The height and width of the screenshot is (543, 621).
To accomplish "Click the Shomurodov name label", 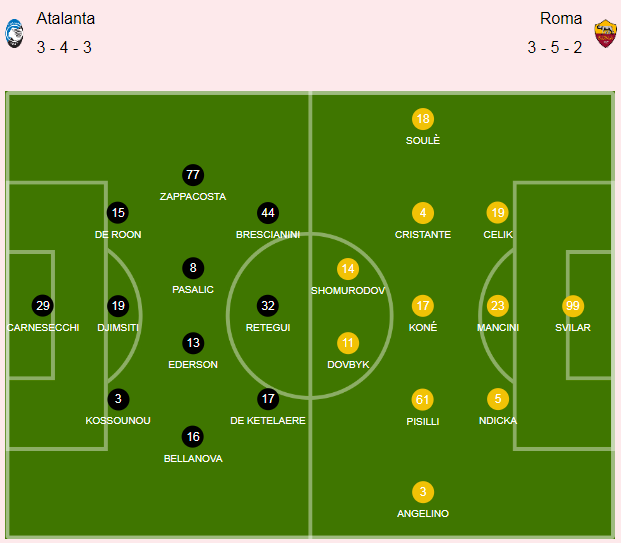I will click(348, 291).
